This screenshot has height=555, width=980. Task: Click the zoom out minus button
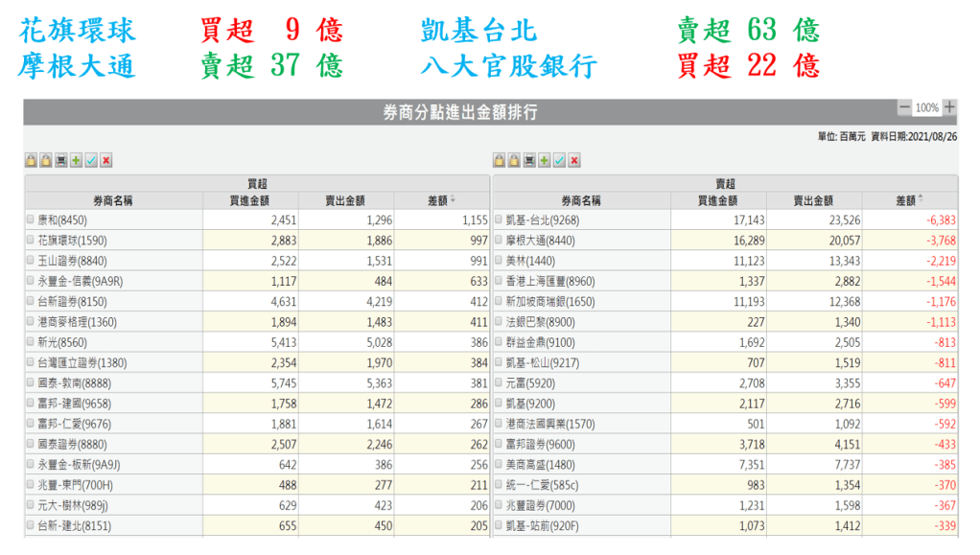pos(905,107)
